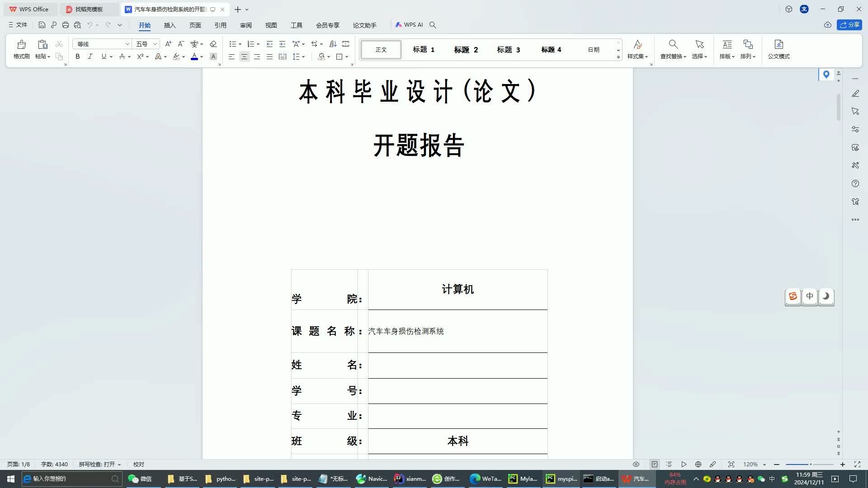868x488 pixels.
Task: Expand the numbered list dropdown arrow
Action: coord(258,44)
